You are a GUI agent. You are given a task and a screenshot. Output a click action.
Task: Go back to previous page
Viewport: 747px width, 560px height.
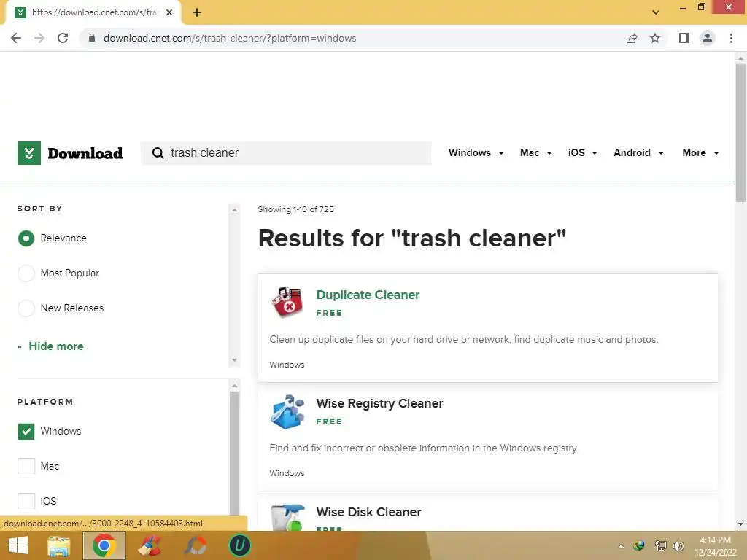pos(16,38)
